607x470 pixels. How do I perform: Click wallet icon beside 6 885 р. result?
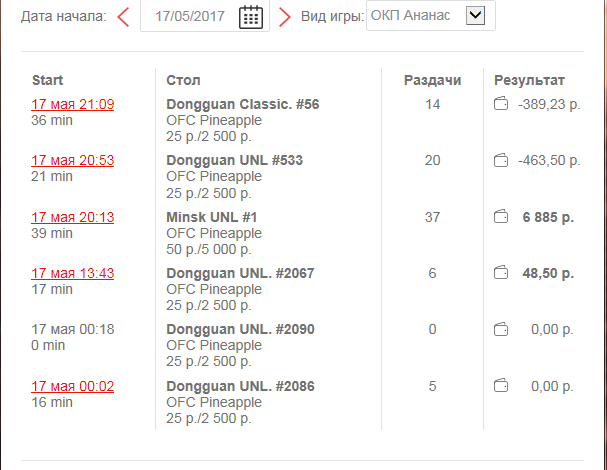[501, 217]
